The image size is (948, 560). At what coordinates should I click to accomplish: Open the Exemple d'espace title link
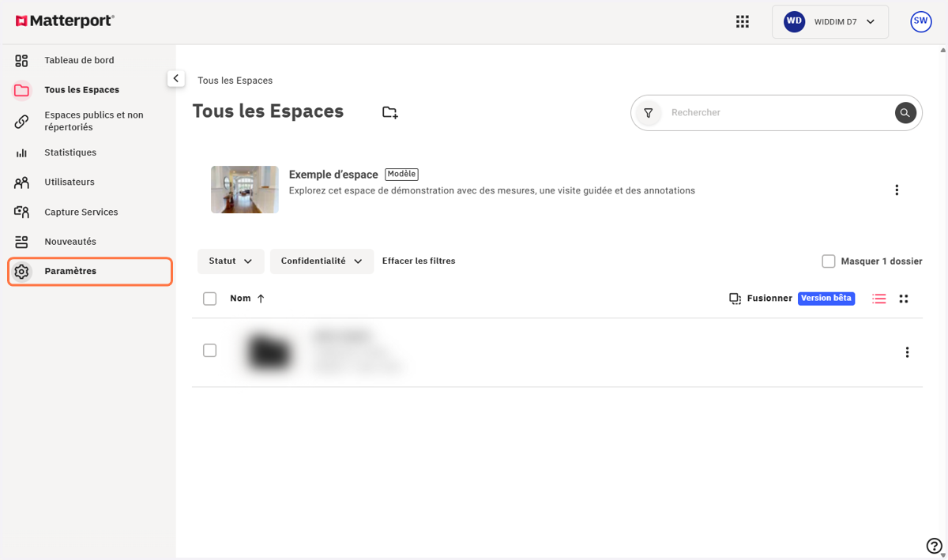tap(333, 175)
